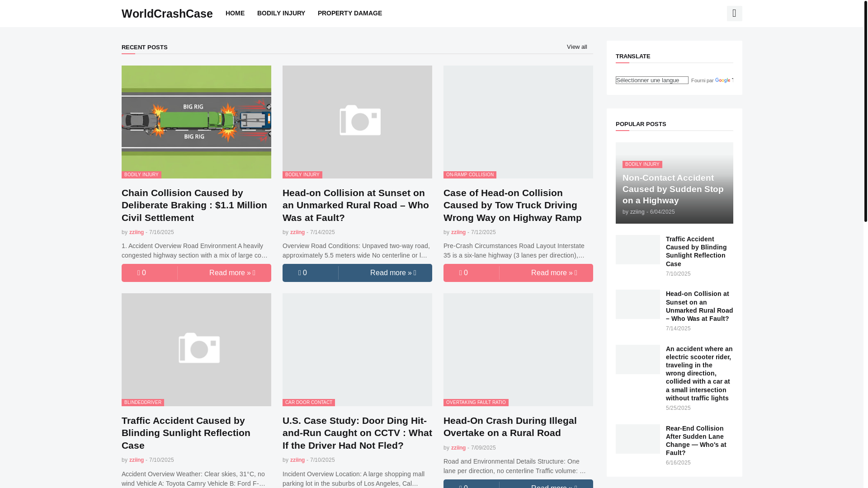Click sidebar thumbnail for Sunset Rural Road post
Viewport: 868px width, 488px height.
637,305
